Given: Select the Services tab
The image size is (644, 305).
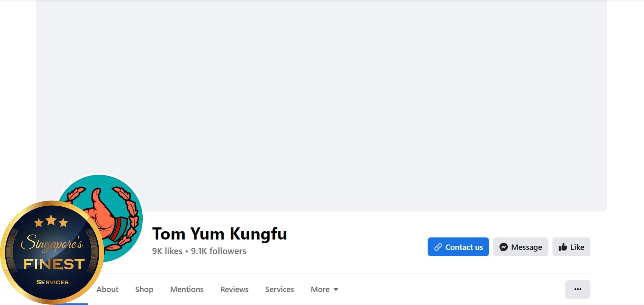Looking at the screenshot, I should pos(279,289).
